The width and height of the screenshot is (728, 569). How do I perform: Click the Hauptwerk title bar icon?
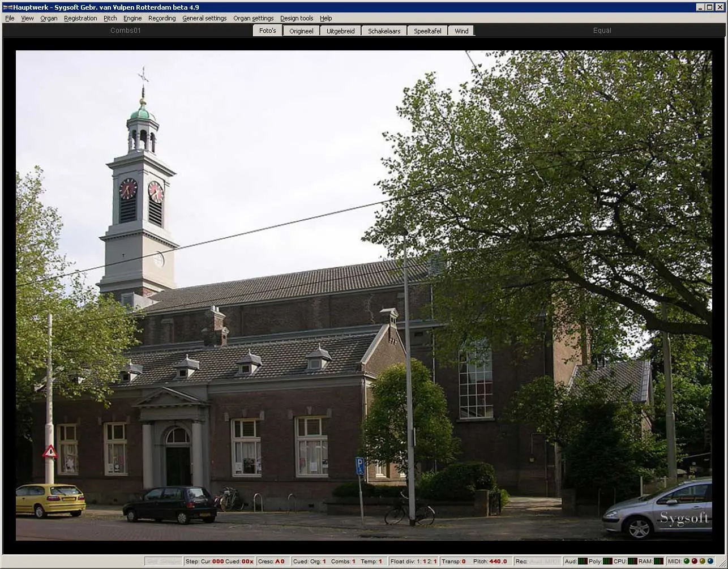pos(7,7)
